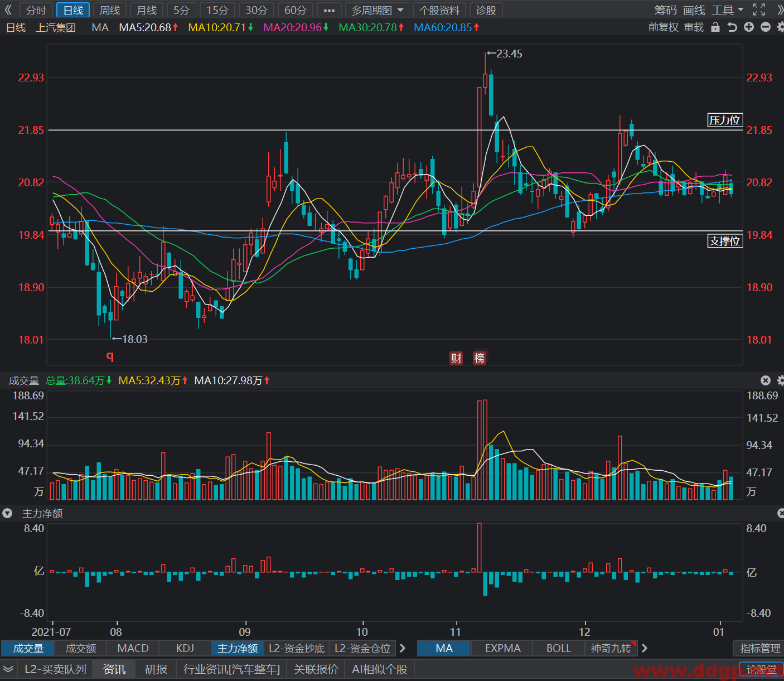Zoom in chart with plus icon
784x681 pixels.
(x=749, y=27)
